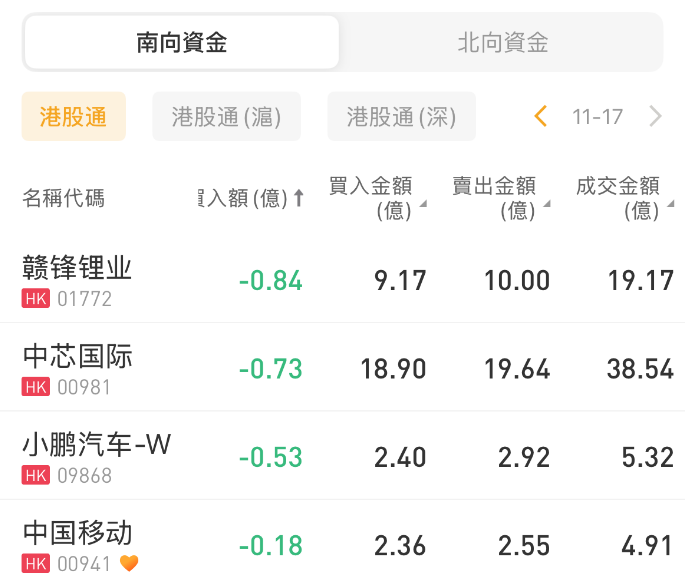Select the 港股通 (深) filter chip
This screenshot has height=586, width=685.
pos(401,117)
